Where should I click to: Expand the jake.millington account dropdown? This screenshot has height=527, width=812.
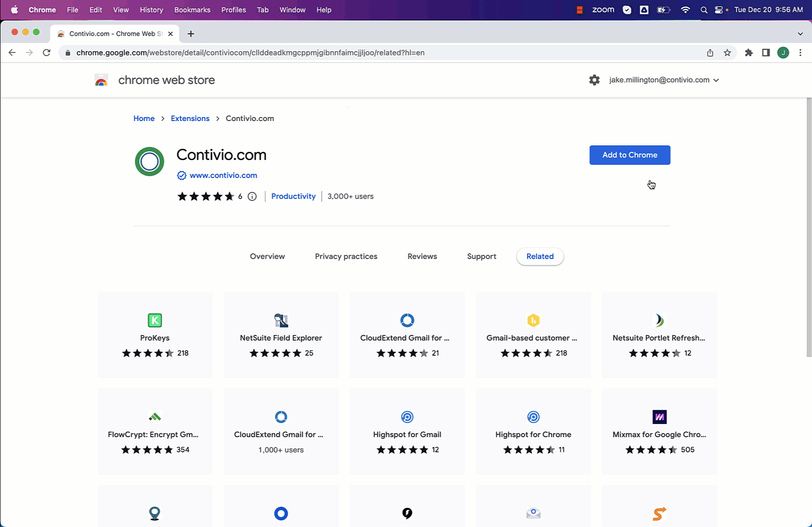pos(664,80)
